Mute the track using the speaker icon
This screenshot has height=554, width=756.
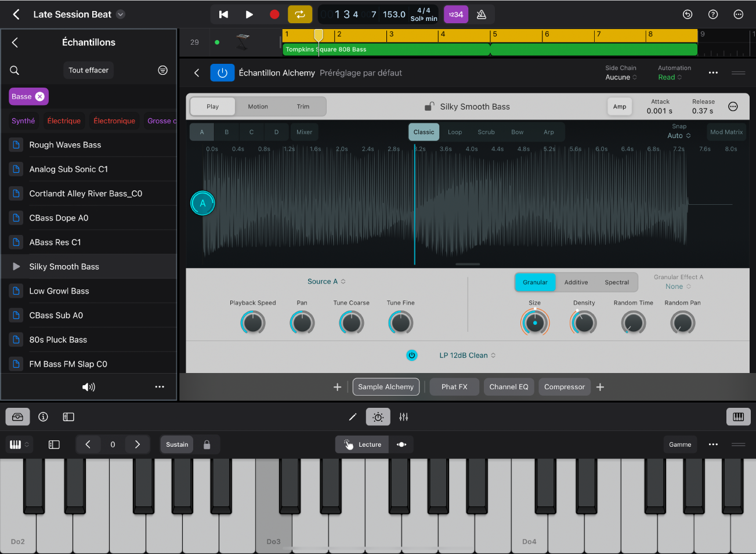(x=88, y=387)
